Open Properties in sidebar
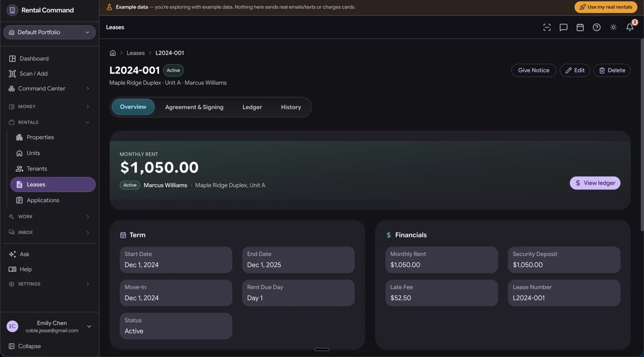The height and width of the screenshot is (357, 644). tap(53, 137)
